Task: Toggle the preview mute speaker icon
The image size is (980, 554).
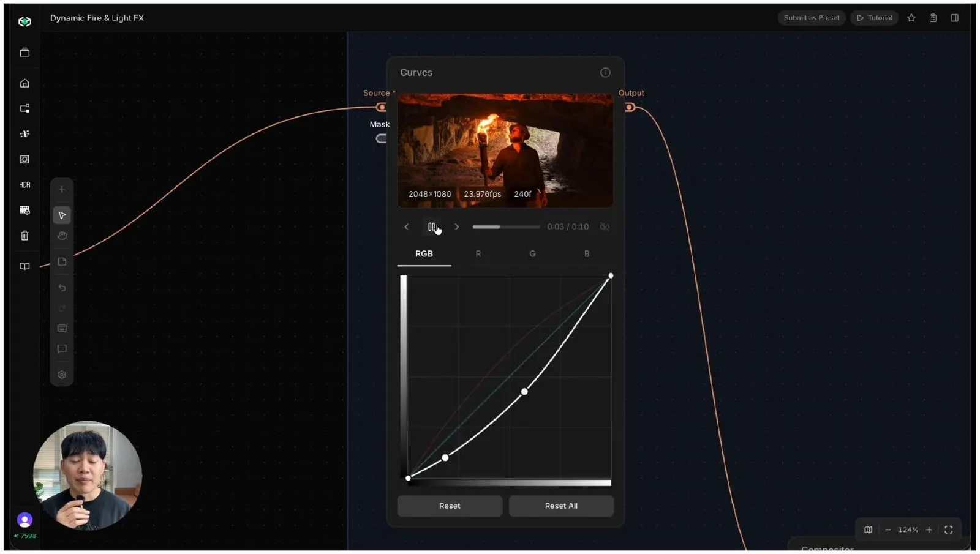Action: pos(605,227)
